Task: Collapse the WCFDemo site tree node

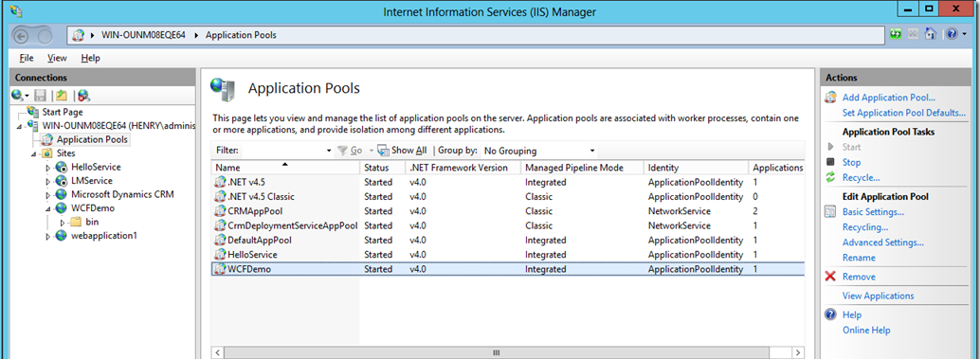Action: point(48,208)
